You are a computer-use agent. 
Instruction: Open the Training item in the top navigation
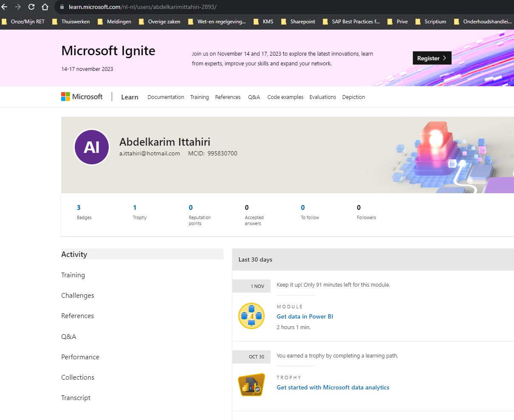(x=199, y=97)
